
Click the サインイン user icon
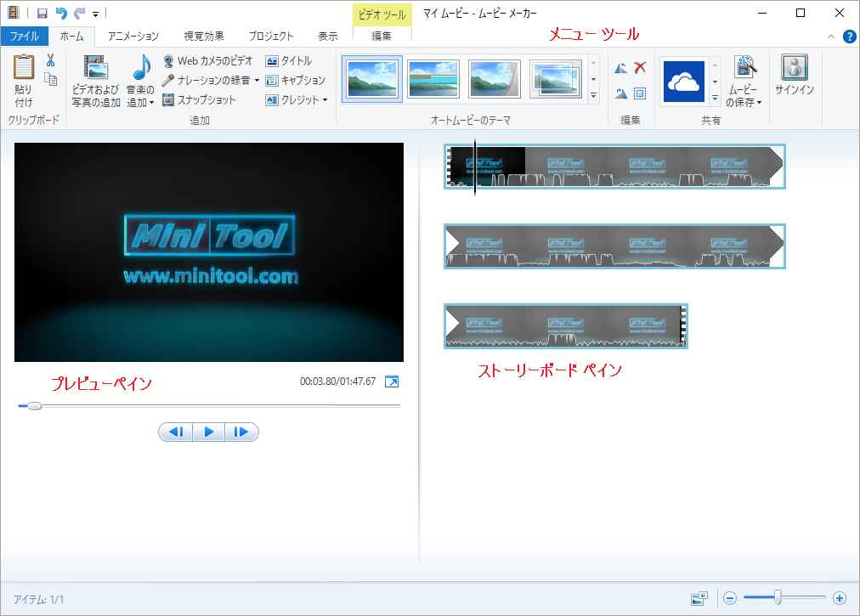[x=794, y=68]
